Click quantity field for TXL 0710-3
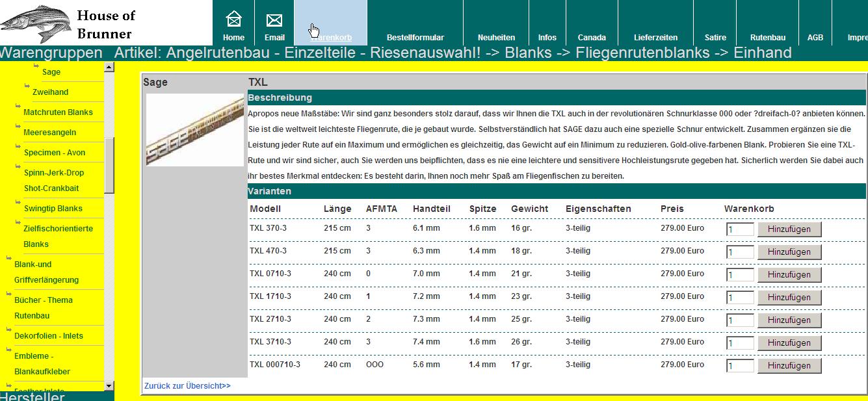This screenshot has width=868, height=401. pyautogui.click(x=740, y=275)
